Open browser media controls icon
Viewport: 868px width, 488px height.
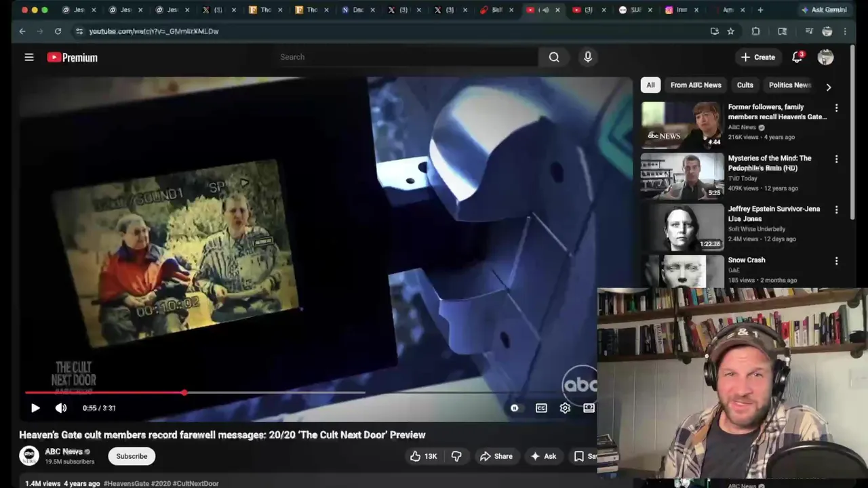point(809,31)
